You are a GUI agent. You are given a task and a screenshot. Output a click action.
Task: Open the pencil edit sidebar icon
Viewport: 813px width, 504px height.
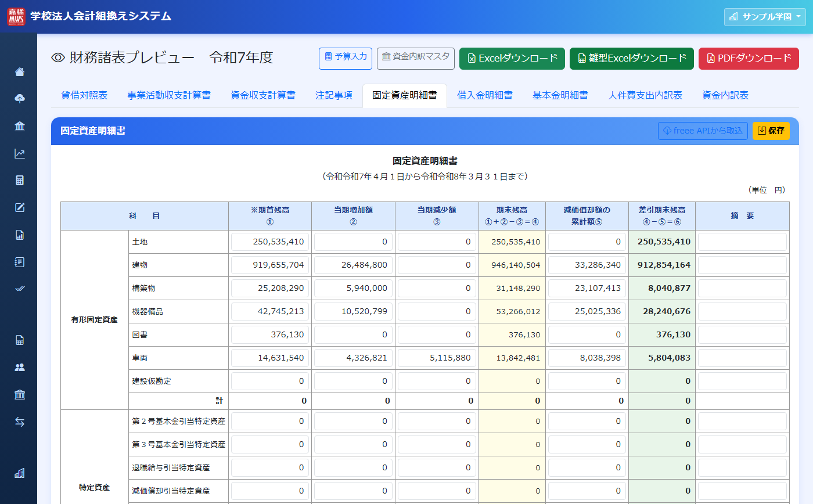(x=20, y=208)
